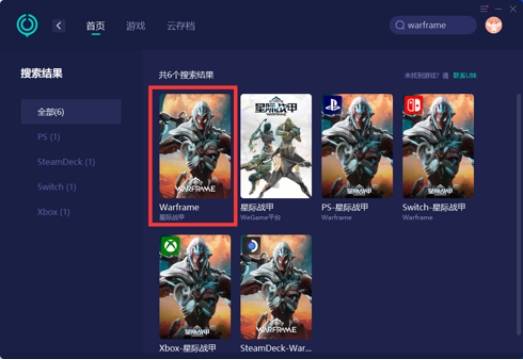Viewport: 523px width, 360px height.
Task: Filter results by Xbox (1)
Action: click(x=54, y=212)
